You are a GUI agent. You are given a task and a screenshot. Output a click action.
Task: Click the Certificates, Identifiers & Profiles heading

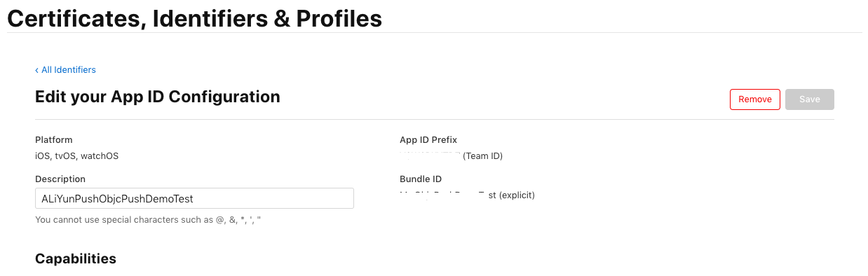coord(194,18)
